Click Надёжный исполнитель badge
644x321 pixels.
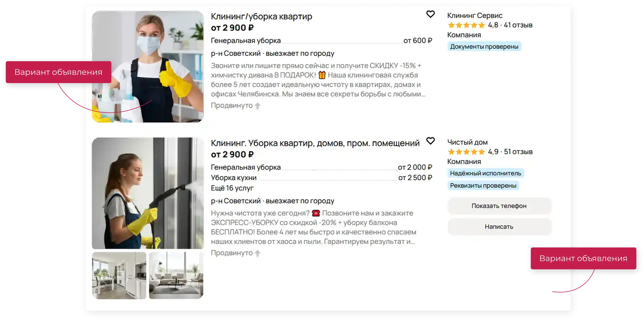click(x=485, y=173)
